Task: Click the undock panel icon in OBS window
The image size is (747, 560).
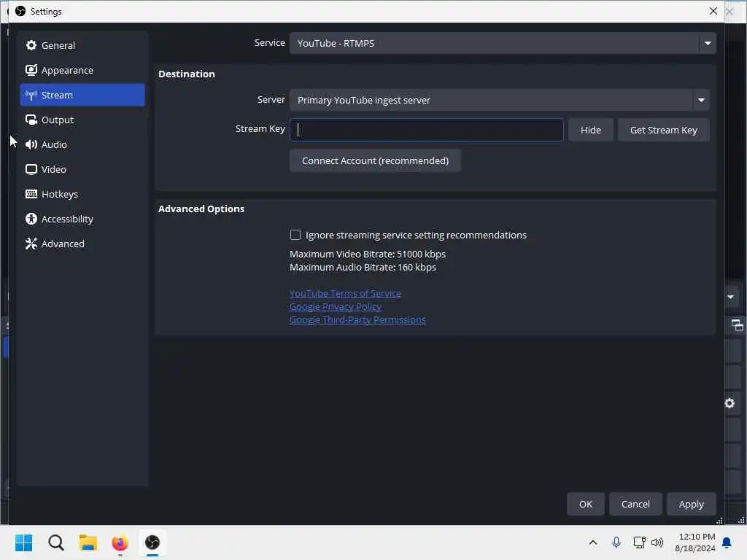Action: 737,325
